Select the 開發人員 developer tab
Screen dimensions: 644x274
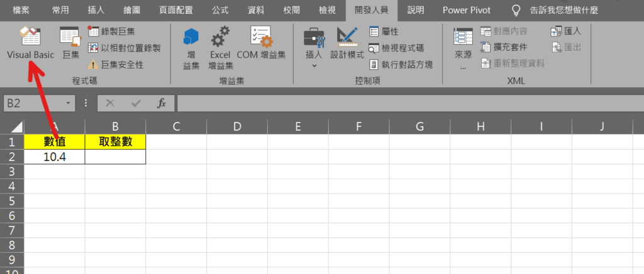371,10
